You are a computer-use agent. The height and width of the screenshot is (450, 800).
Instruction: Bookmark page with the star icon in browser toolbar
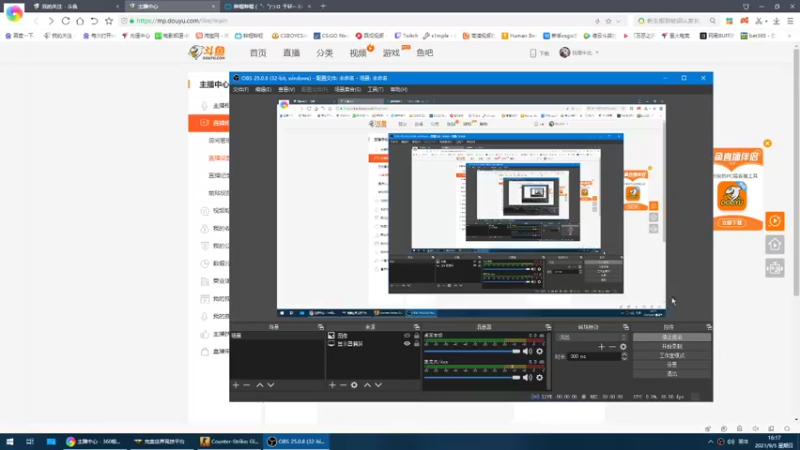[x=109, y=21]
